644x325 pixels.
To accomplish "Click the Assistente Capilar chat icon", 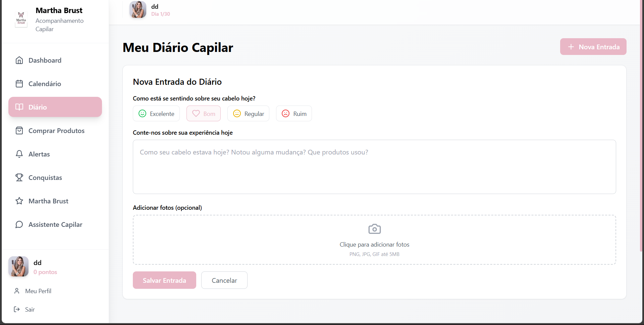I will [19, 224].
